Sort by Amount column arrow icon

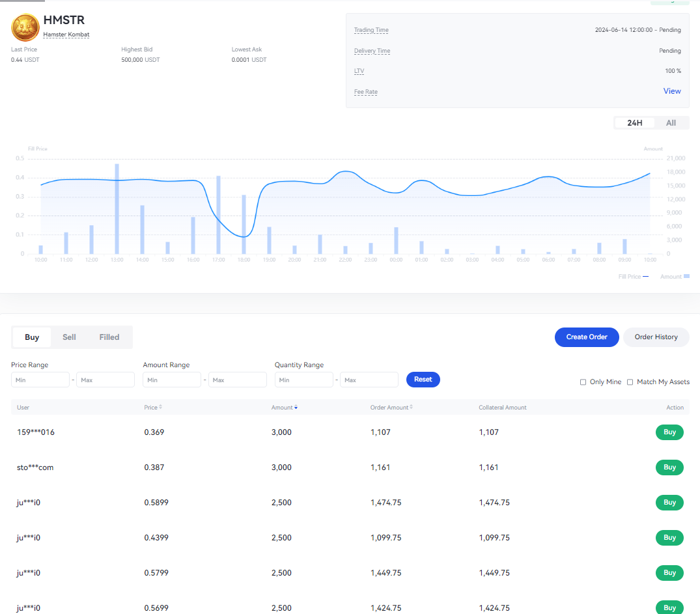tap(296, 407)
